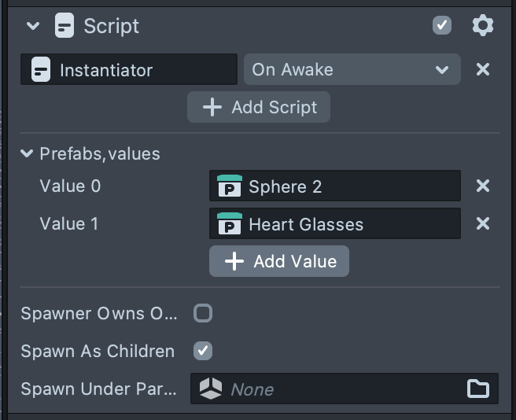Screen dimensions: 516x420
Task: Open the On Awake event dropdown
Action: click(352, 69)
